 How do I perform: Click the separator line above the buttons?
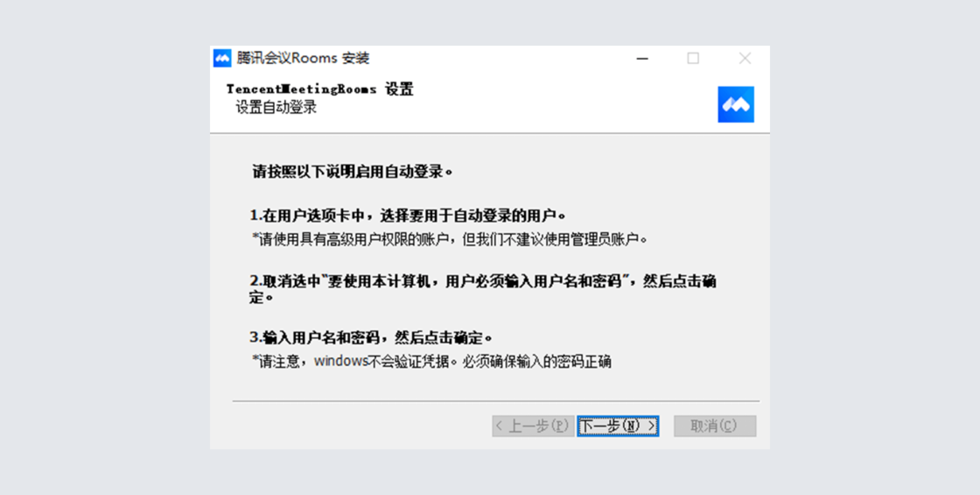[496, 401]
